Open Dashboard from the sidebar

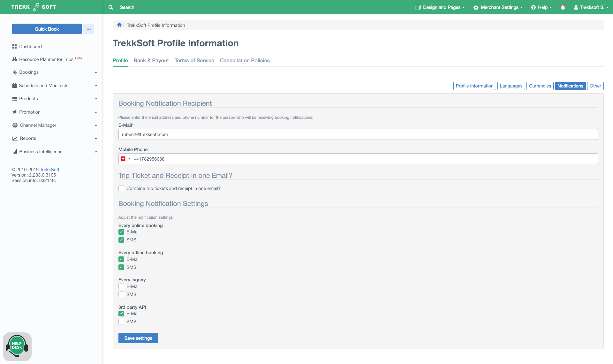pyautogui.click(x=30, y=47)
